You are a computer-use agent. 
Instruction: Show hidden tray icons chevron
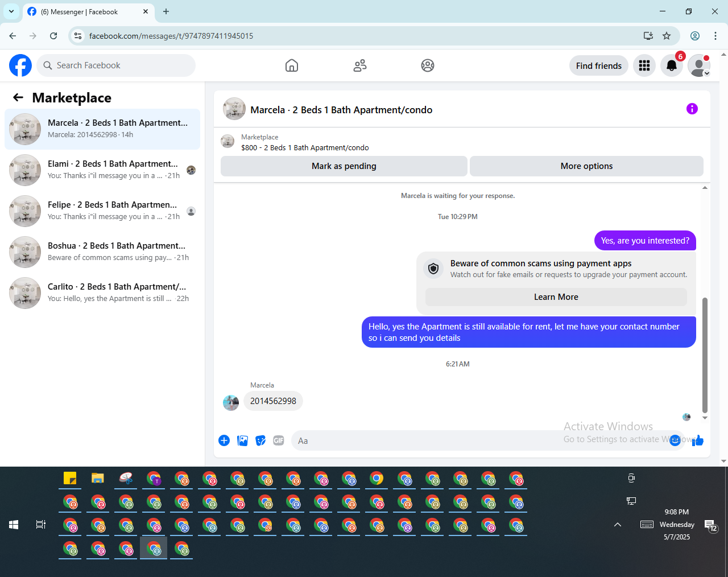pyautogui.click(x=618, y=525)
